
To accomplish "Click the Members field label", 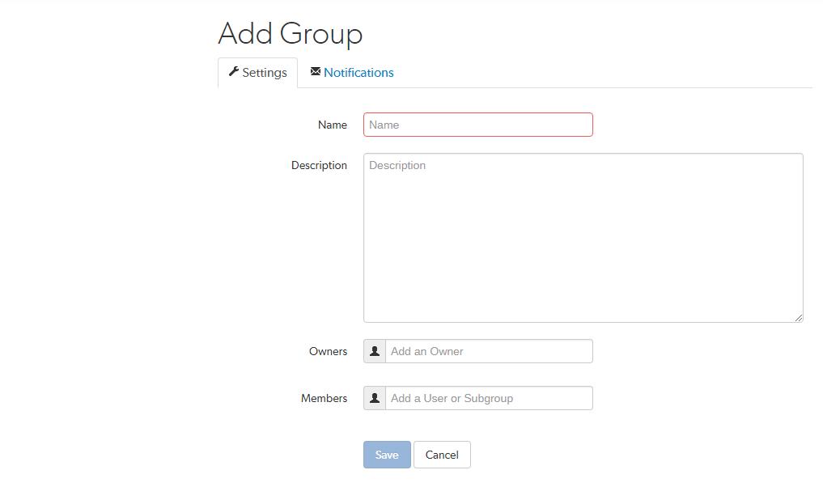I will (x=324, y=397).
